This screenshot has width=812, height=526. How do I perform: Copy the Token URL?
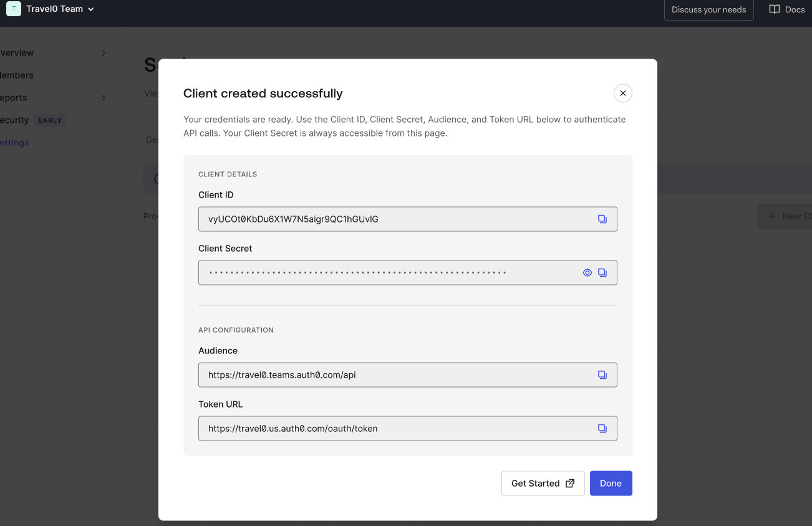pyautogui.click(x=602, y=429)
